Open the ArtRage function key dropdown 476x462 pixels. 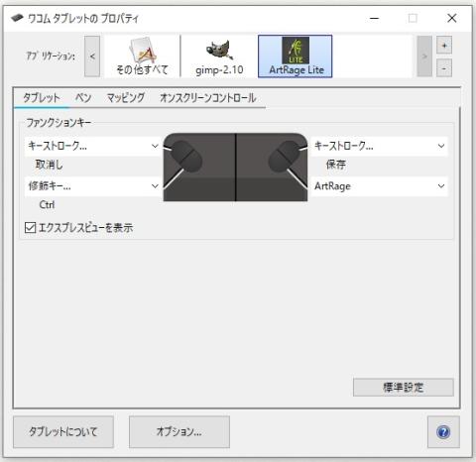click(379, 186)
